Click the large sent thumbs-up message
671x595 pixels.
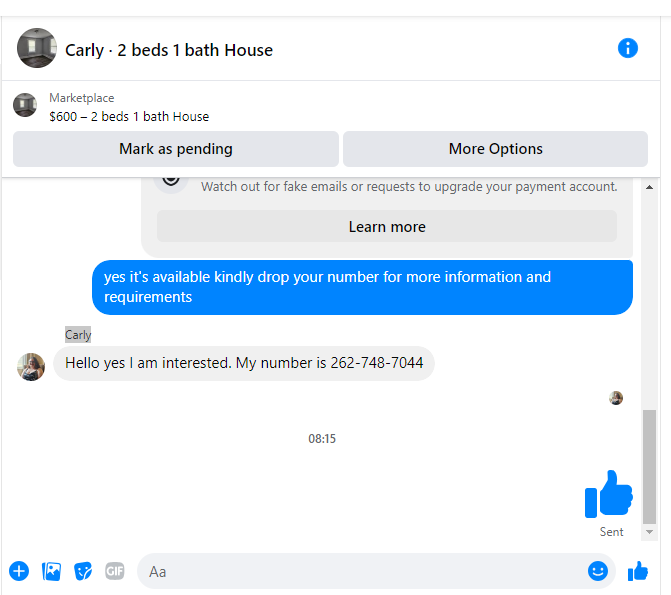[x=608, y=494]
